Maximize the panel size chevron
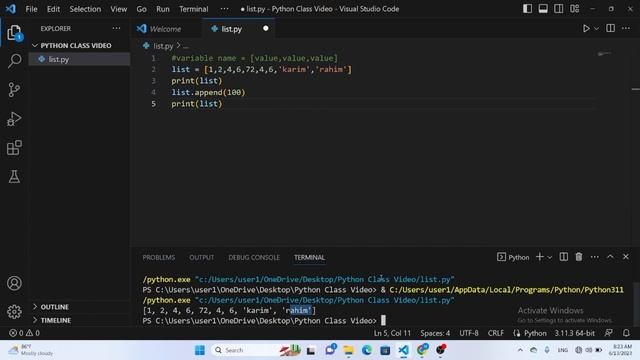This screenshot has height=360, width=640. 610,257
